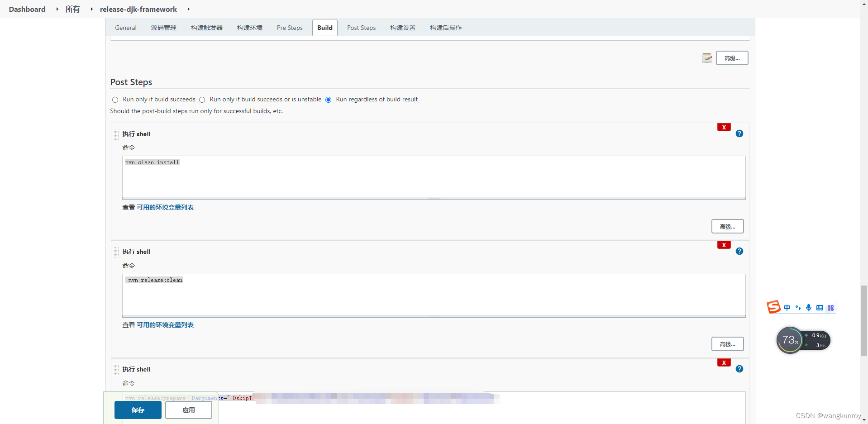This screenshot has width=868, height=424.
Task: Grab drag handle of second 执行 shell step
Action: click(116, 252)
